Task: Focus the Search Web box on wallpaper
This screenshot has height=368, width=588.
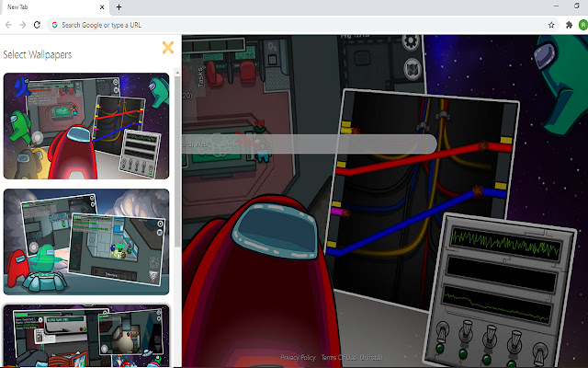Action: pos(310,144)
